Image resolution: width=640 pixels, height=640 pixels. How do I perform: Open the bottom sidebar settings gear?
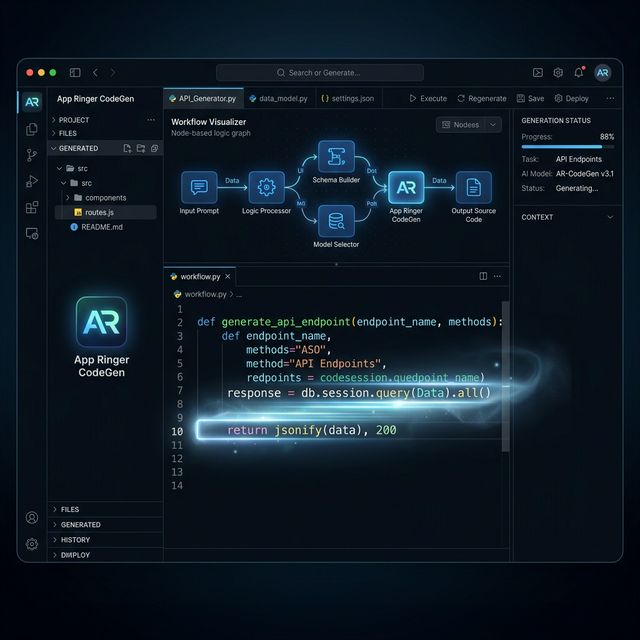click(x=32, y=544)
